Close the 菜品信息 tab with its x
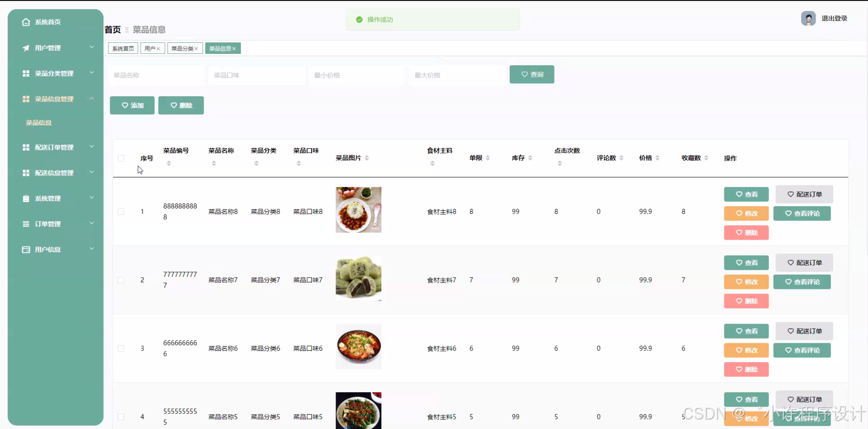 coord(234,49)
